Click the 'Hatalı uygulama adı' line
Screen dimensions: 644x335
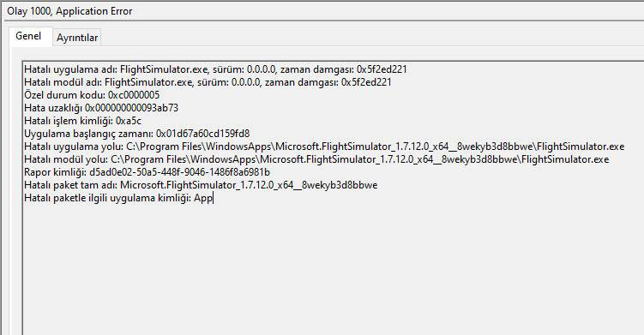(x=215, y=69)
